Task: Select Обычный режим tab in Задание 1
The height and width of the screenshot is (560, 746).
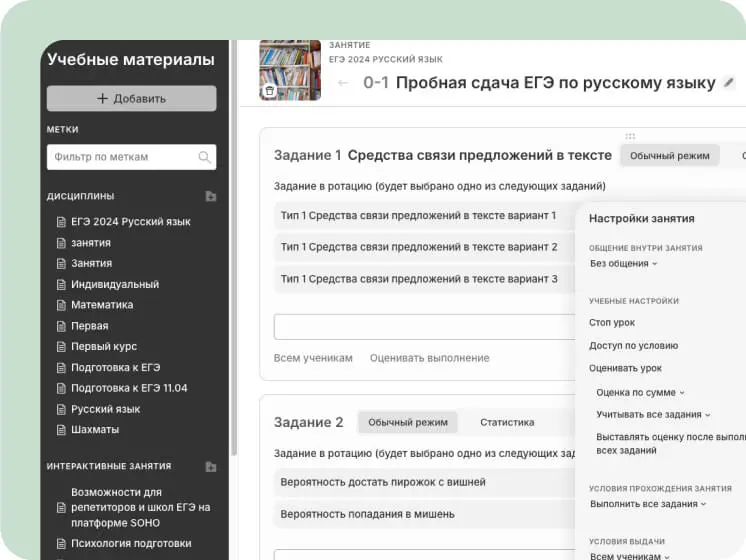Action: 669,156
